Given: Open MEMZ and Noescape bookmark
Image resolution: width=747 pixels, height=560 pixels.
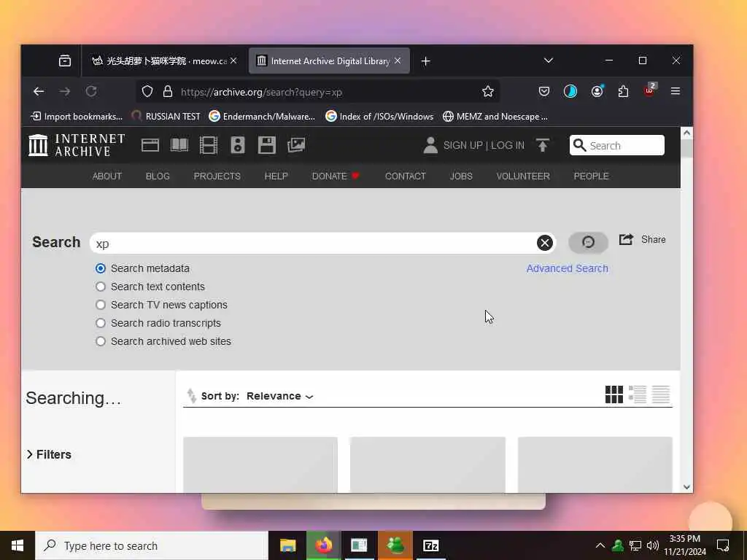Looking at the screenshot, I should click(495, 116).
